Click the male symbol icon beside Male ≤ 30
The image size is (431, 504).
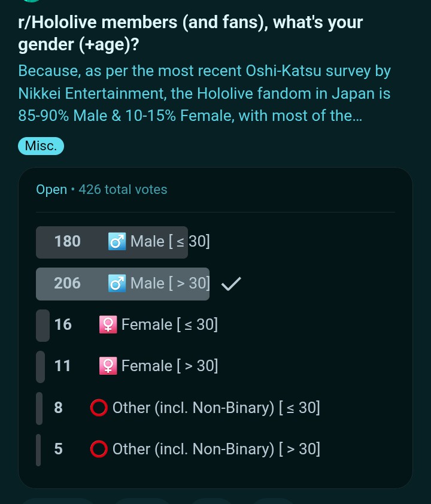tap(117, 242)
